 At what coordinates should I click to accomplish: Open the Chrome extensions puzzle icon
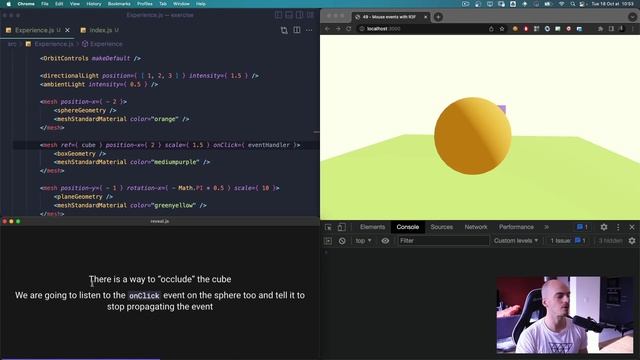(x=600, y=29)
